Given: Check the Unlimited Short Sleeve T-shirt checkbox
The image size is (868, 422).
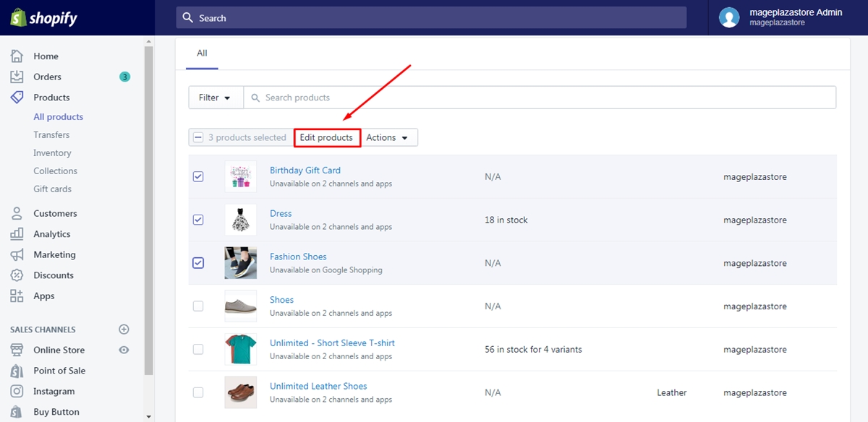Looking at the screenshot, I should tap(198, 350).
